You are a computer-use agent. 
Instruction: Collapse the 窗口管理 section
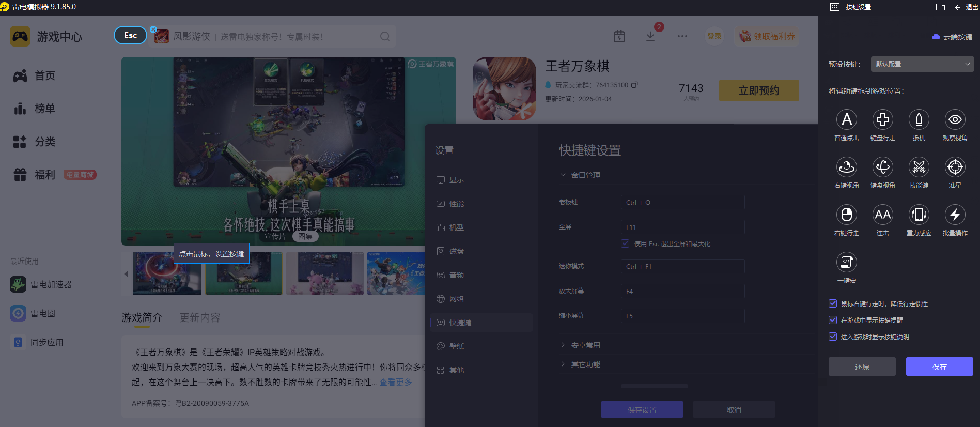[x=580, y=175]
